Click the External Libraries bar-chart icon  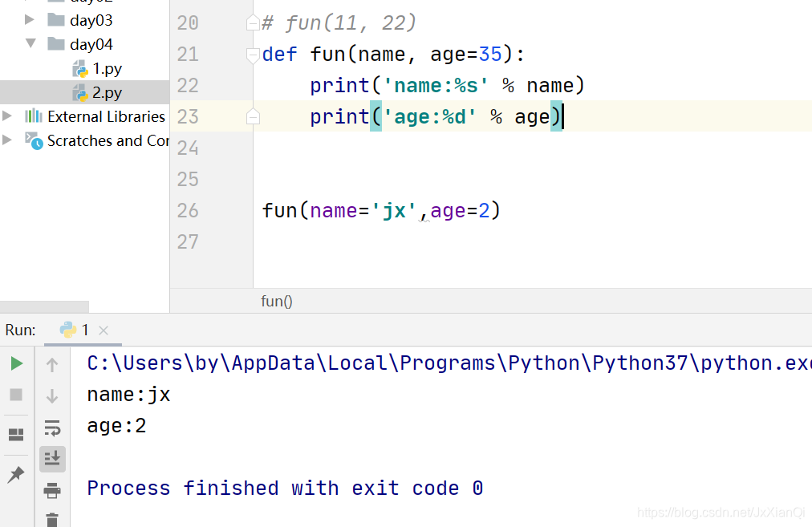(34, 116)
